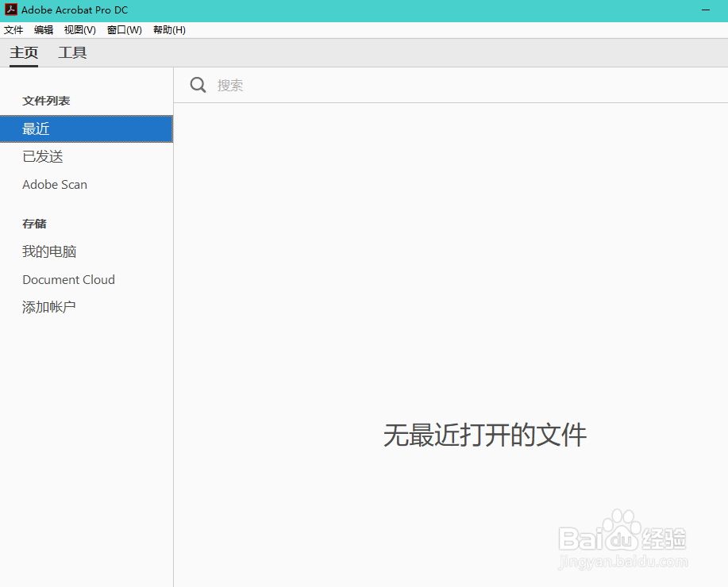The image size is (728, 587).
Task: Open the 帮助(H) menu
Action: coord(169,30)
